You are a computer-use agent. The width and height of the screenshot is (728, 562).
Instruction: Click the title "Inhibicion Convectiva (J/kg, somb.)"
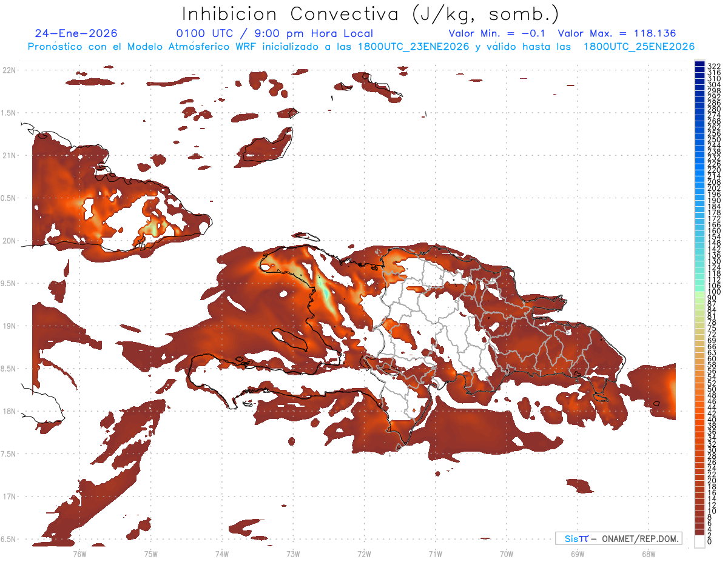tap(371, 13)
